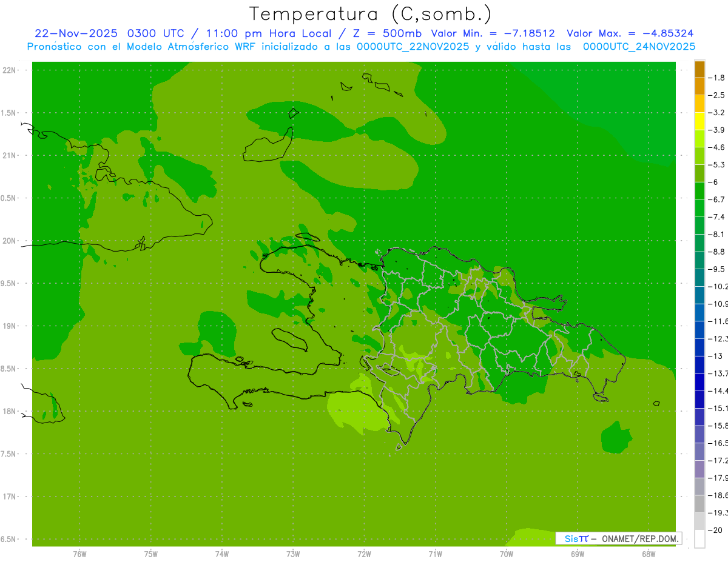This screenshot has height=562, width=728.
Task: Click the '69W' longitude axis label
Action: (x=578, y=554)
